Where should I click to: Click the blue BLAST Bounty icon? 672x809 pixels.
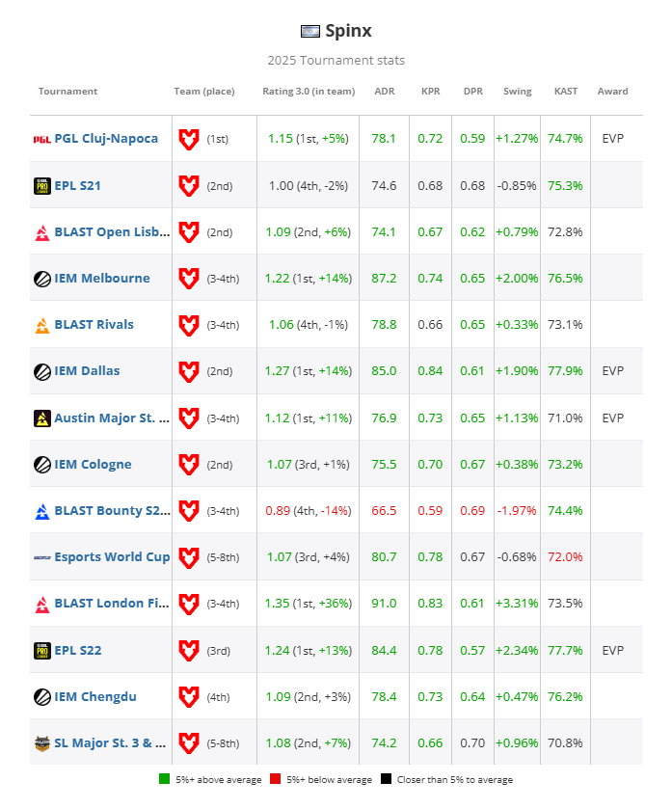coord(41,511)
